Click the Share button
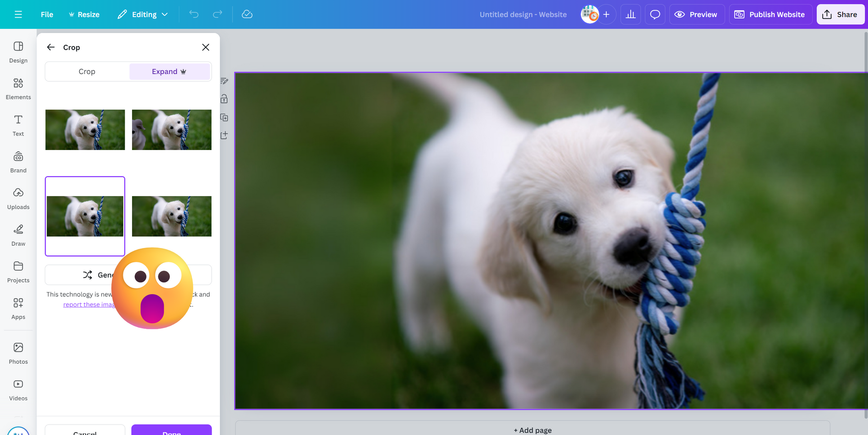This screenshot has width=868, height=435. tap(840, 14)
